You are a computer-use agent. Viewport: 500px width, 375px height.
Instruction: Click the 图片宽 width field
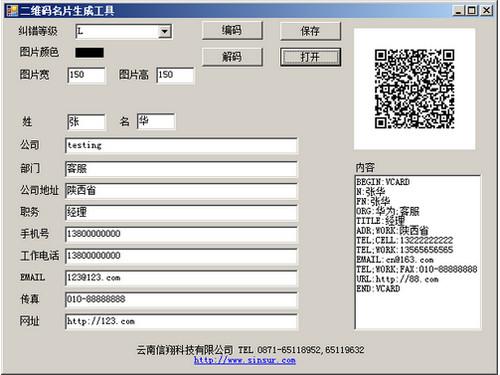[86, 75]
